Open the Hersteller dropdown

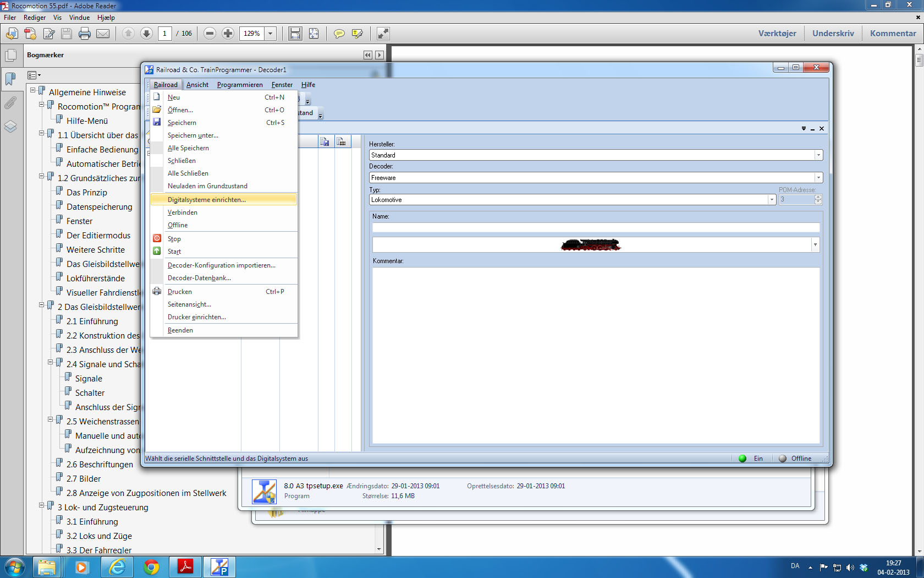click(x=818, y=155)
